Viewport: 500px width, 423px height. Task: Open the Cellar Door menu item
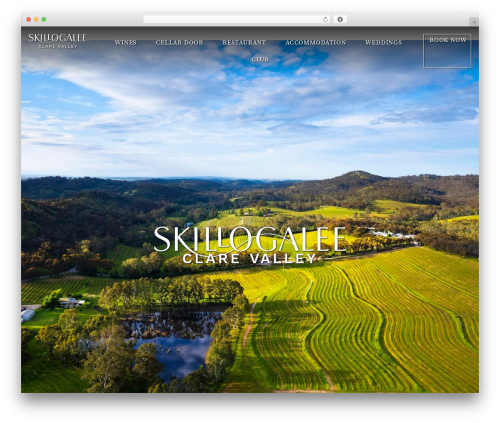pyautogui.click(x=179, y=42)
